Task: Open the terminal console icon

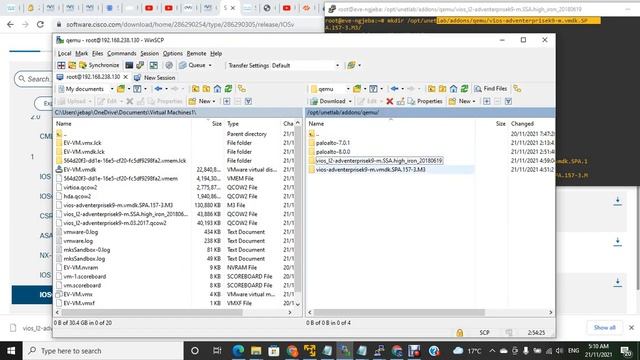Action: pos(129,65)
